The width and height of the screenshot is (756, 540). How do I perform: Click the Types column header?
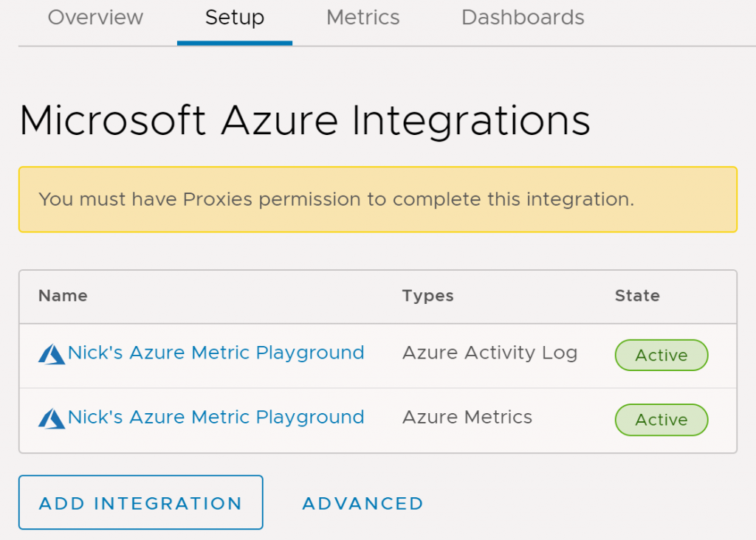[x=428, y=296]
